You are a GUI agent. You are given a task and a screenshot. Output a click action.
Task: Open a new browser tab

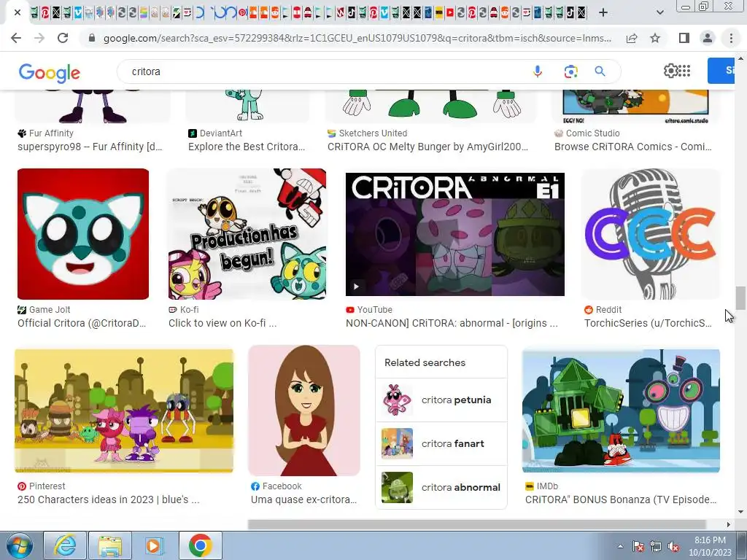[603, 13]
